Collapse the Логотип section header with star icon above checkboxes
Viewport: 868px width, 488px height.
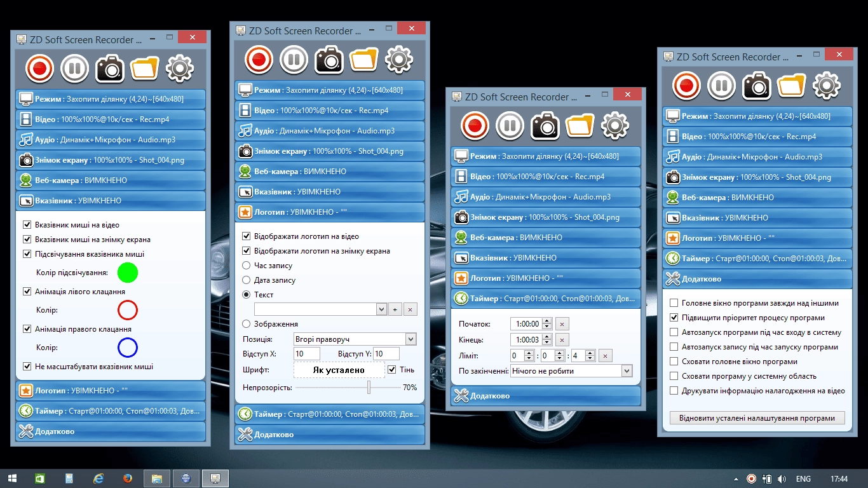click(x=330, y=212)
